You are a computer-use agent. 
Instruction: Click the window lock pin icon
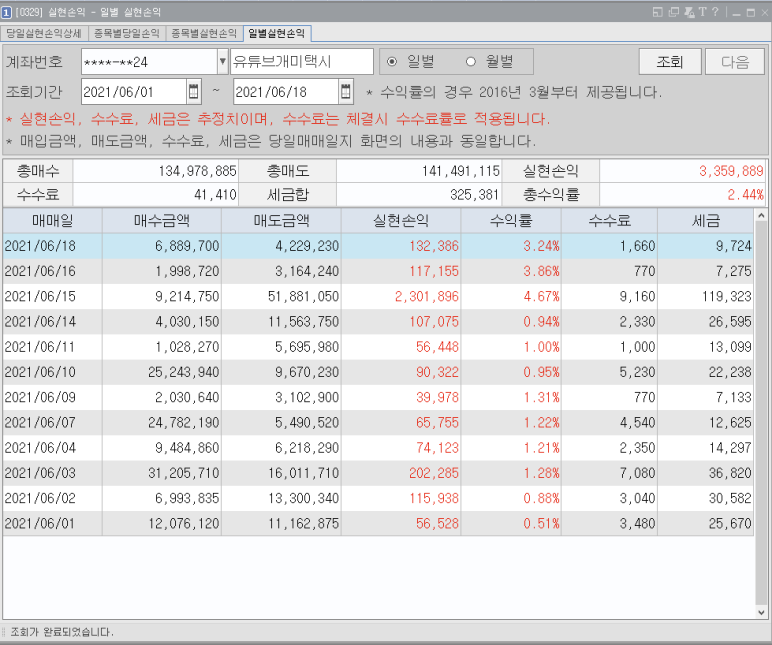[x=689, y=12]
